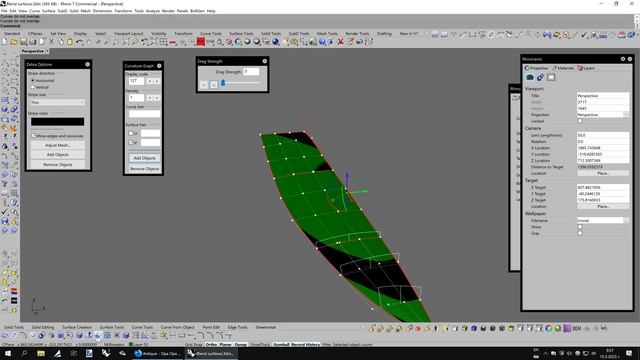Click the Drag Strength value input field
This screenshot has width=640, height=360.
click(251, 71)
